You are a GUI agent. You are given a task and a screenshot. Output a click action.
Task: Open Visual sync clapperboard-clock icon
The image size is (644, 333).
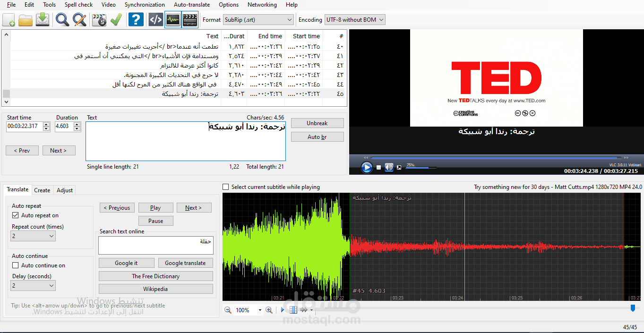click(x=99, y=20)
